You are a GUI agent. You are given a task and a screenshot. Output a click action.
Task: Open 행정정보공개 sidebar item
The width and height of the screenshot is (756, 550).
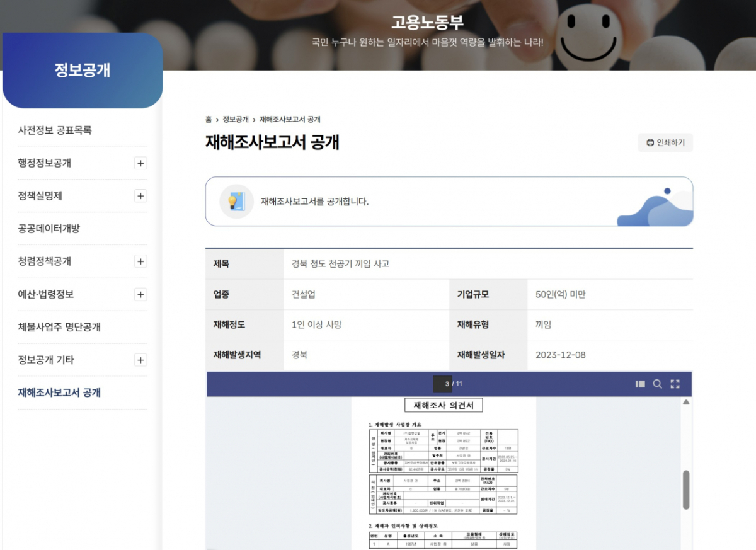(x=45, y=163)
